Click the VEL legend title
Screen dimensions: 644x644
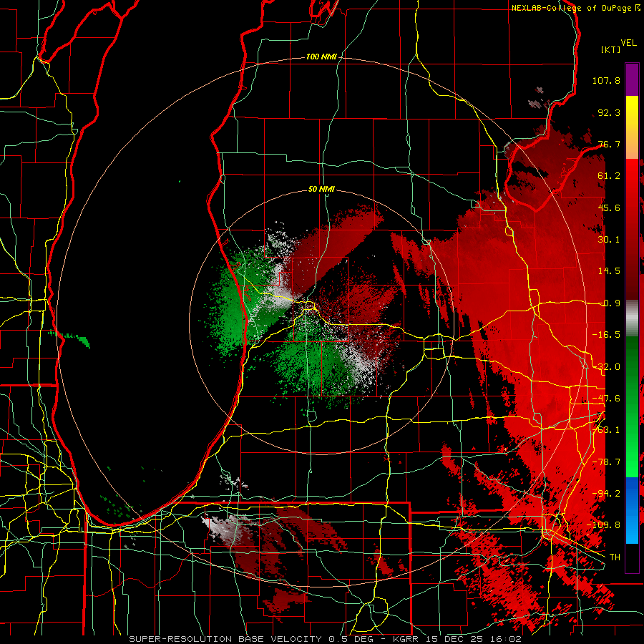[x=628, y=43]
